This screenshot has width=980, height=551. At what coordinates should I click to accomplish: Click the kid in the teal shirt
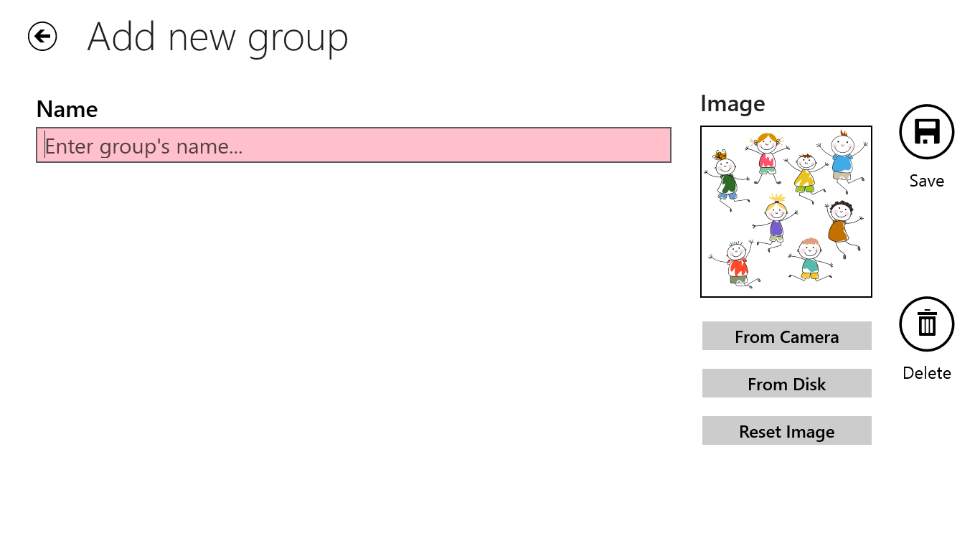coord(809,260)
